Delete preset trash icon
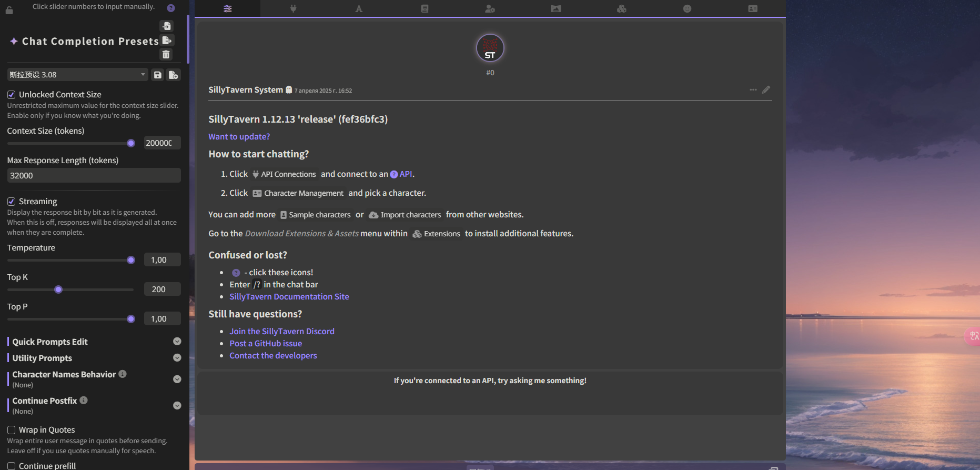980x470 pixels. coord(166,54)
